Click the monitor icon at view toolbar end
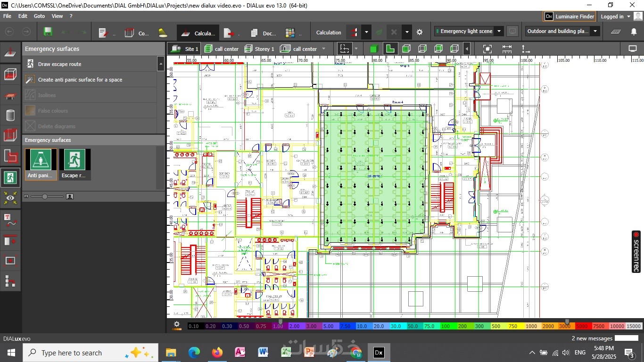 [x=633, y=49]
